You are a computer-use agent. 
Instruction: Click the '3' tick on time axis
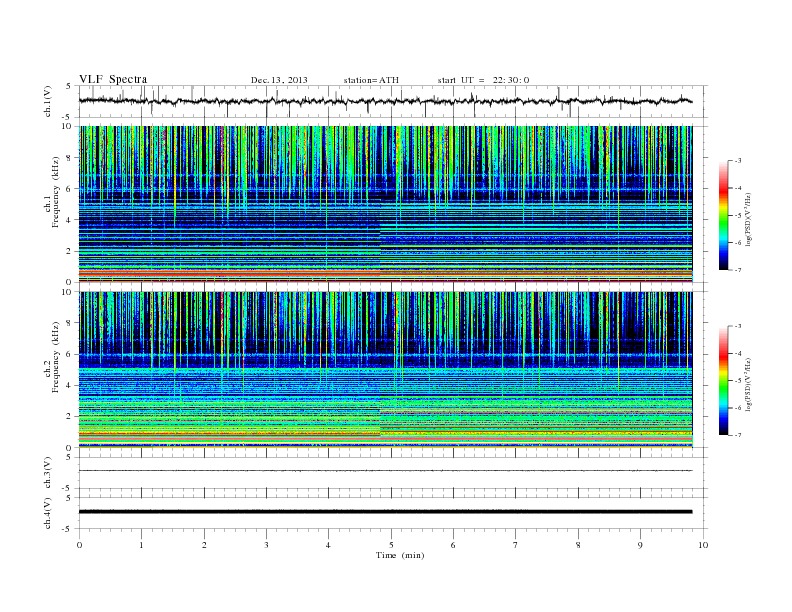(266, 545)
